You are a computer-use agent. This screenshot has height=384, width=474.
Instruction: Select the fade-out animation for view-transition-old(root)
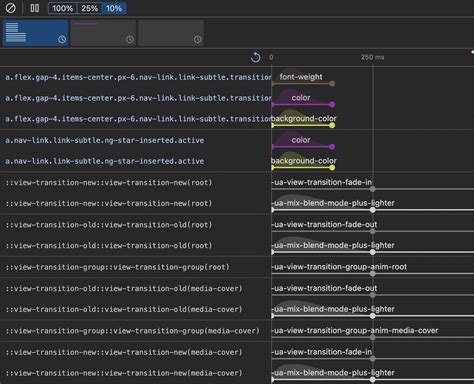(324, 224)
